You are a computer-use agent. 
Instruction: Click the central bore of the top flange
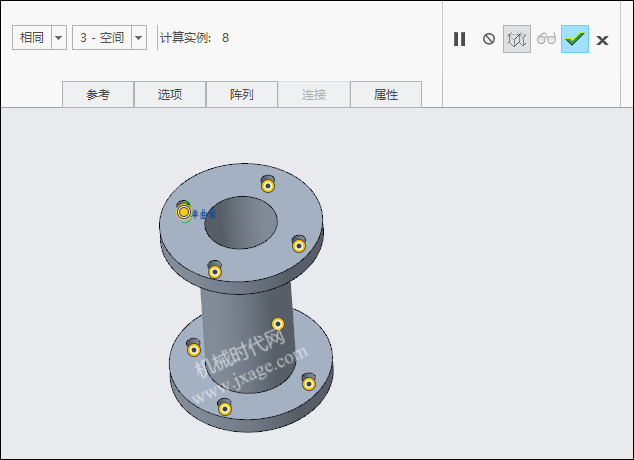coord(241,223)
